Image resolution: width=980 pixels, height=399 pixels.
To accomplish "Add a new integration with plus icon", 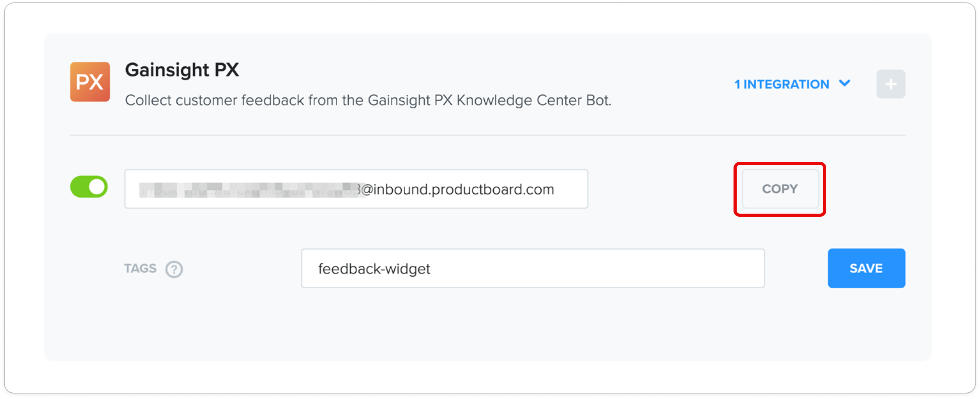I will 890,84.
